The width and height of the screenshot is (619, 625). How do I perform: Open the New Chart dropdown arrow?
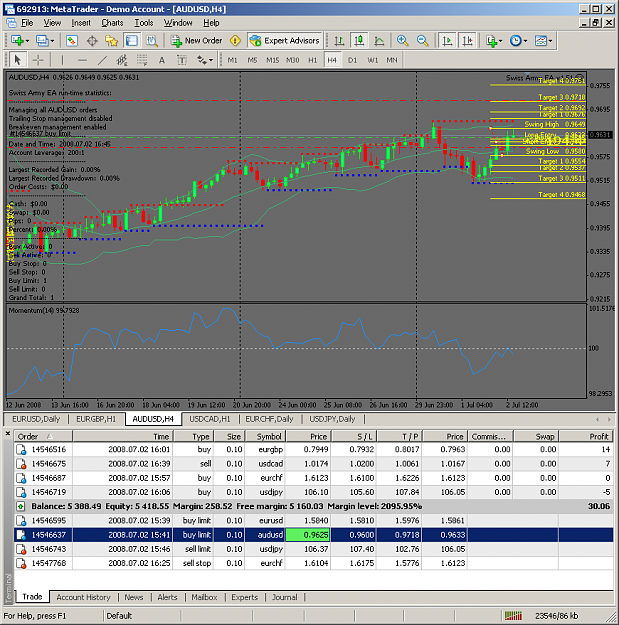27,41
